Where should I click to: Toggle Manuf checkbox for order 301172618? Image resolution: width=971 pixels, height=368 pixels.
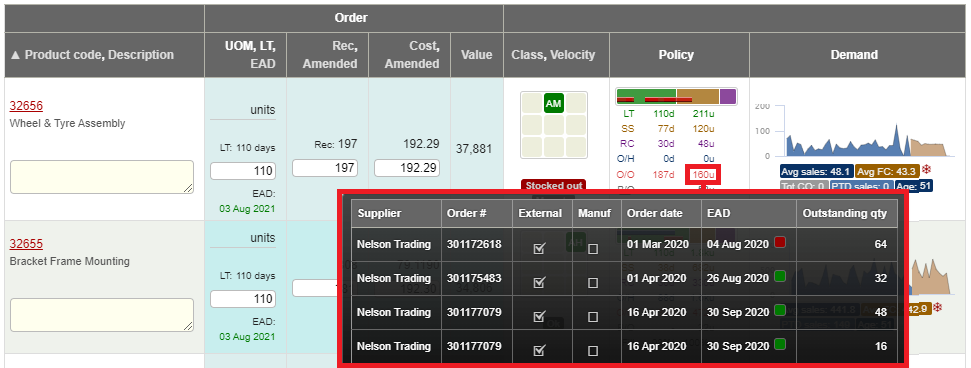pos(593,249)
